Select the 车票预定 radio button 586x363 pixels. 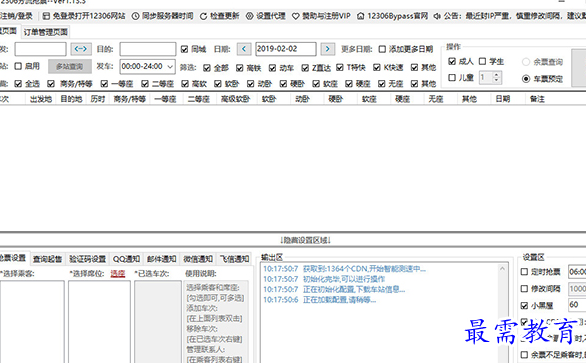coord(526,79)
